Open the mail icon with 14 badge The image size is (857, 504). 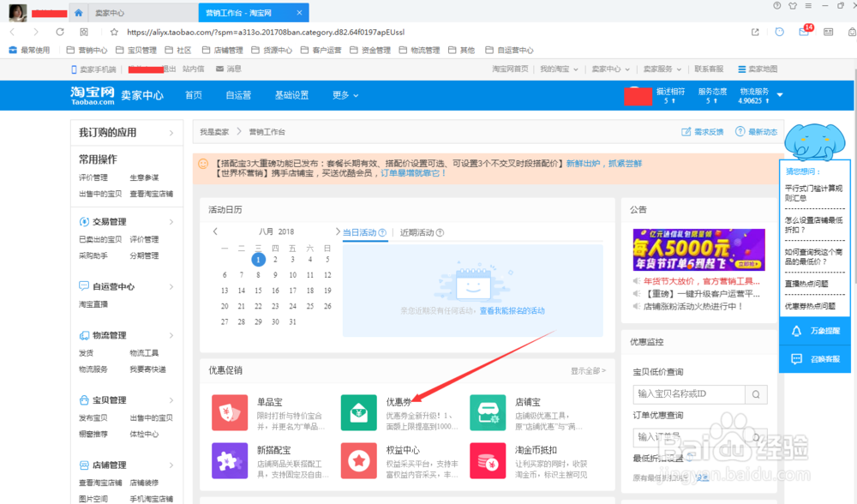pyautogui.click(x=804, y=31)
